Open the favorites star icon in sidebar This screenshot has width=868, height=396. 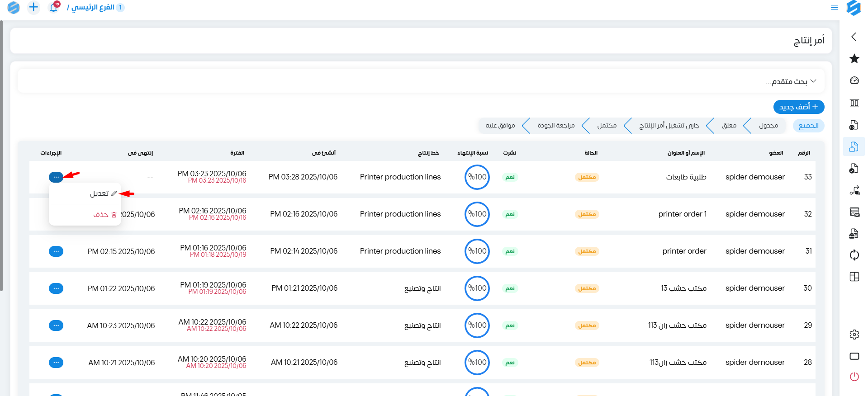pyautogui.click(x=854, y=59)
